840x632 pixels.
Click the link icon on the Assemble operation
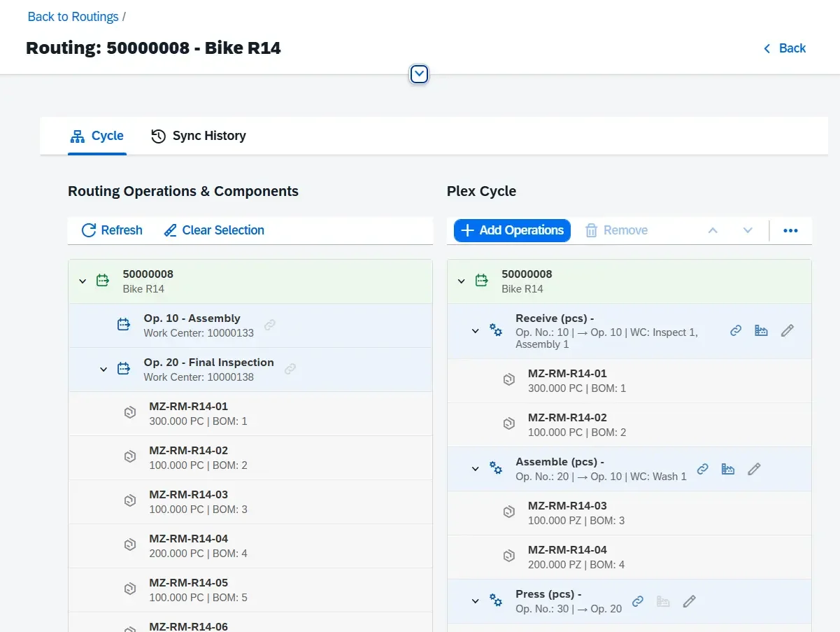[x=702, y=469]
